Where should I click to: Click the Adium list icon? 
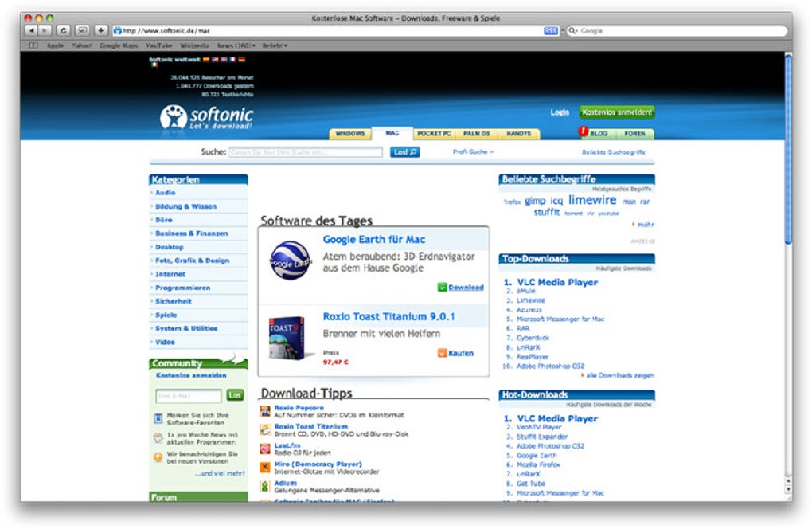pyautogui.click(x=265, y=486)
